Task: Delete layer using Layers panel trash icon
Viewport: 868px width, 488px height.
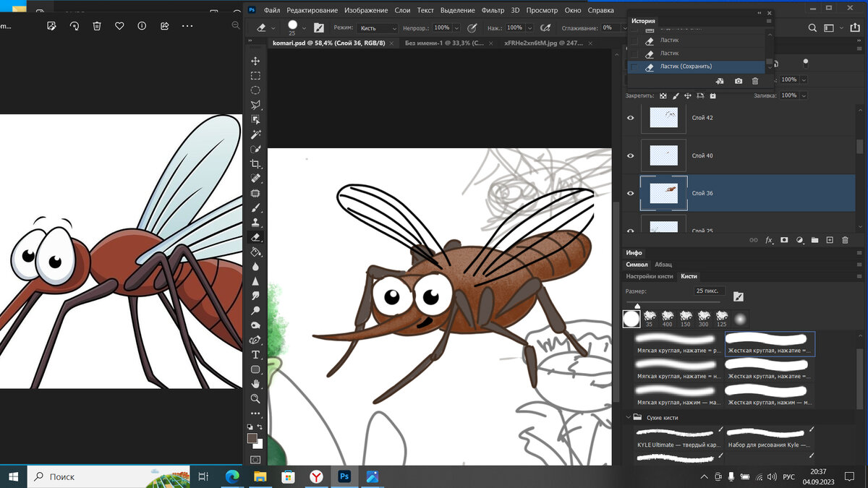Action: tap(844, 240)
